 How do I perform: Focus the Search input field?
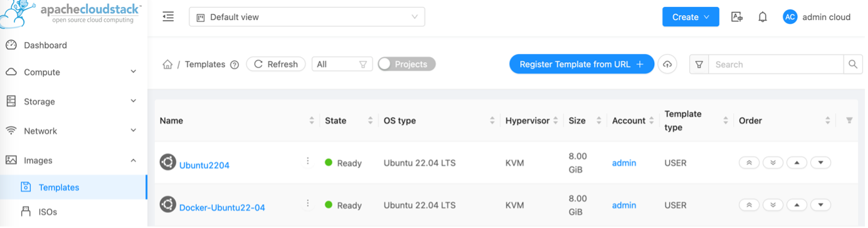[776, 64]
